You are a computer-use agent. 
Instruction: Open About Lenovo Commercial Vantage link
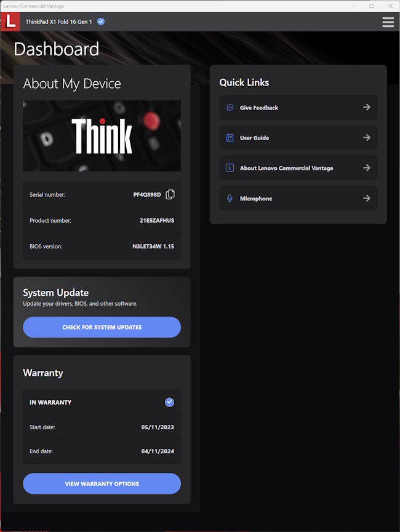point(298,168)
